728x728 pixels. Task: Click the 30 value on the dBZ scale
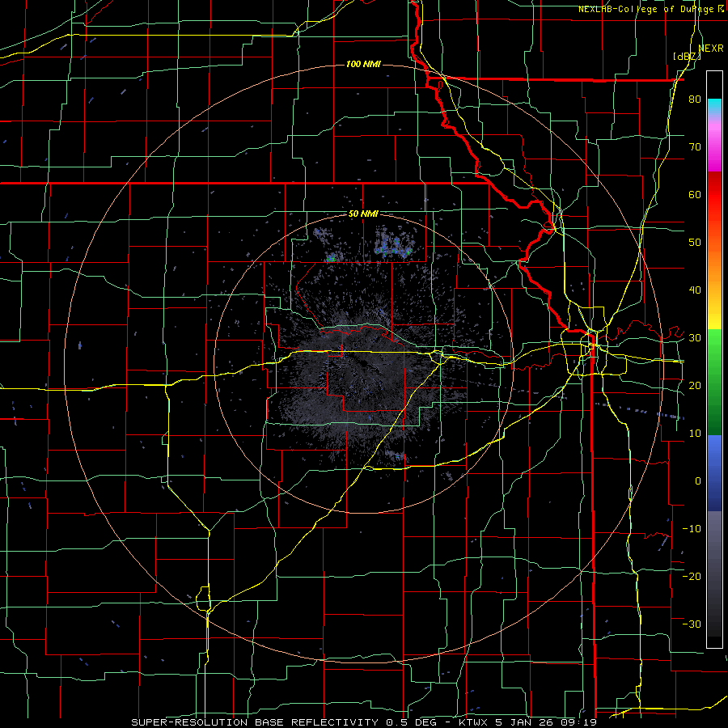695,338
